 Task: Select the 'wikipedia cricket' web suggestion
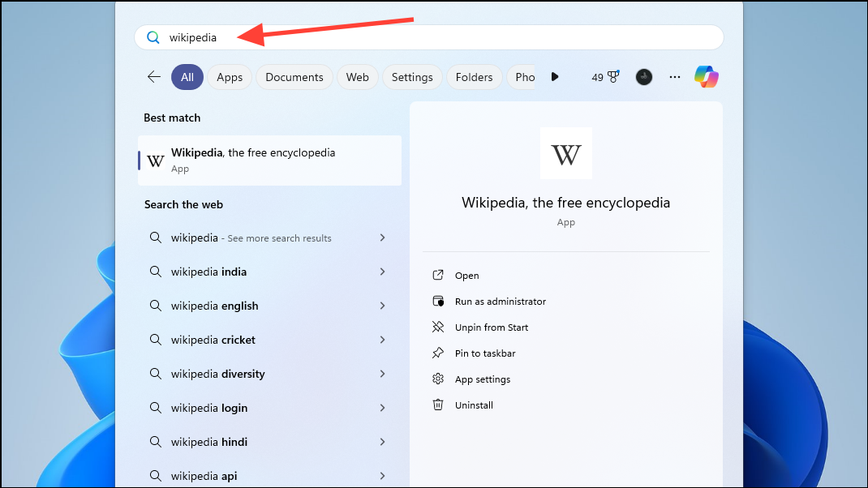[269, 340]
